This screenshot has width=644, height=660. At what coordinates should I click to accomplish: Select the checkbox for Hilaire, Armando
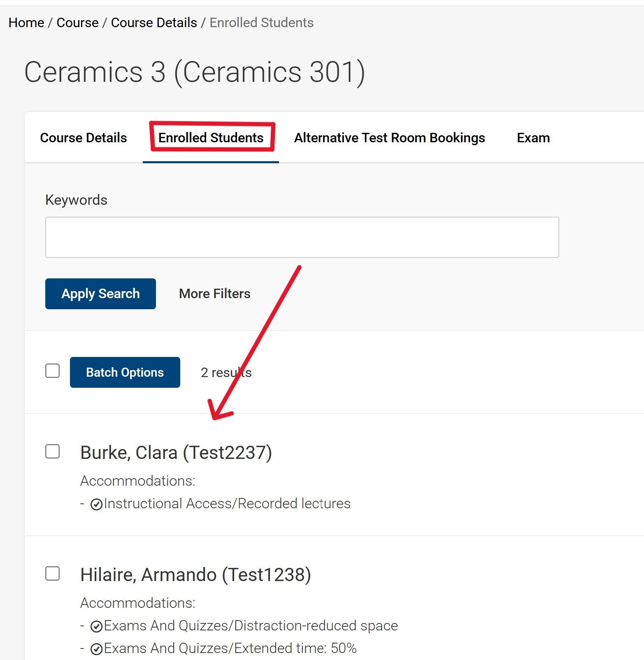[52, 574]
